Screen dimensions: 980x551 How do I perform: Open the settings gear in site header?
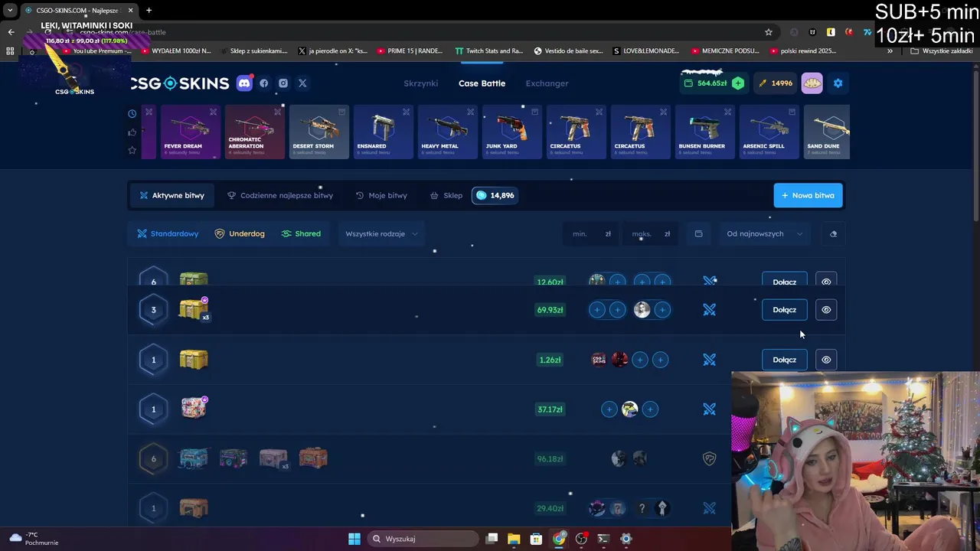pos(838,83)
